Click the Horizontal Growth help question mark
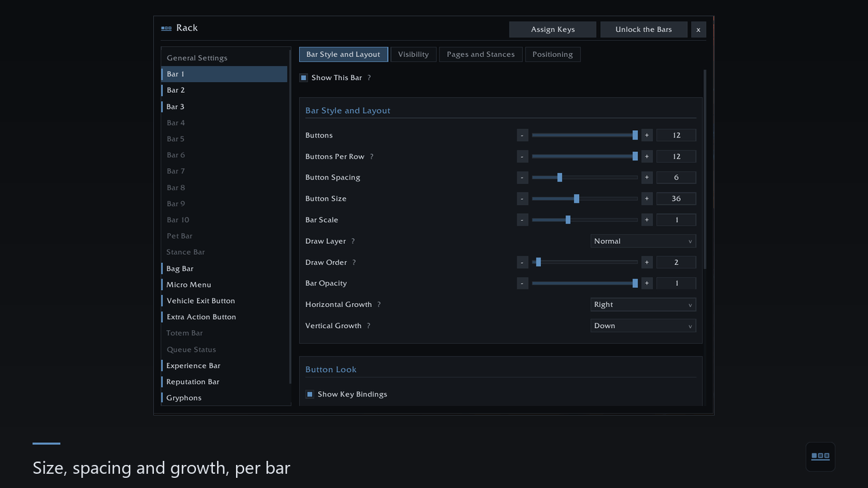This screenshot has height=488, width=868. 378,305
